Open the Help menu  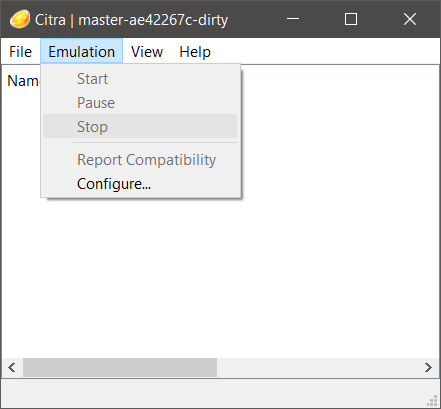pyautogui.click(x=195, y=52)
